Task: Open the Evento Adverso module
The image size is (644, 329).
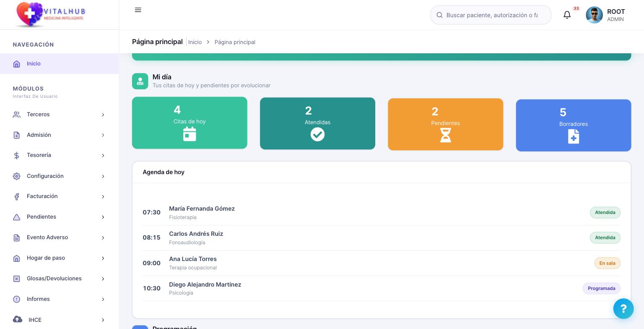Action: coord(59,238)
